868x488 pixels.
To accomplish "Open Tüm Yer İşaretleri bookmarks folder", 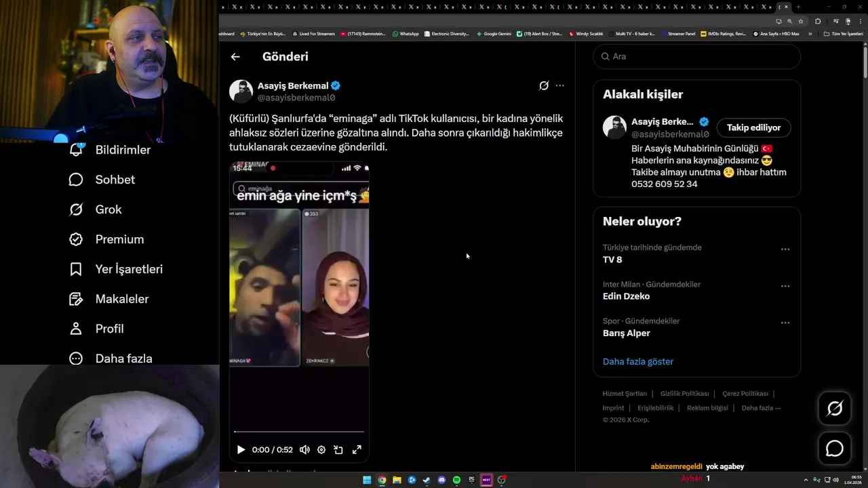I will 843,33.
